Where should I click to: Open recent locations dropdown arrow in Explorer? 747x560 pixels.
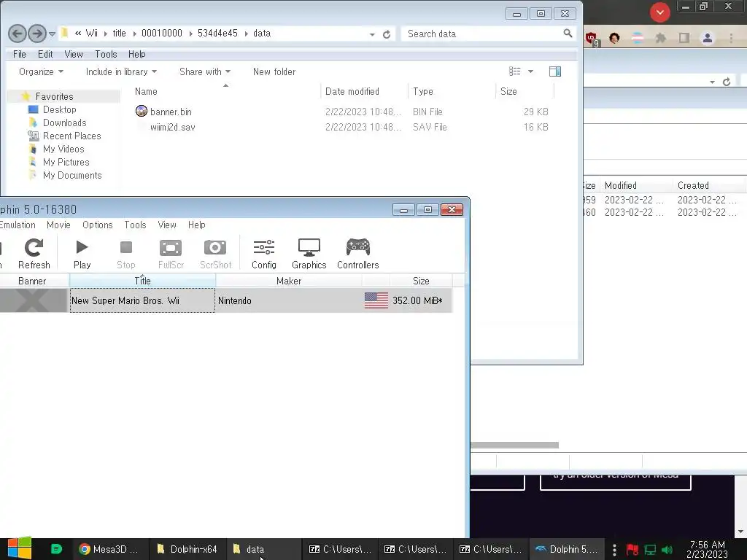pos(52,34)
